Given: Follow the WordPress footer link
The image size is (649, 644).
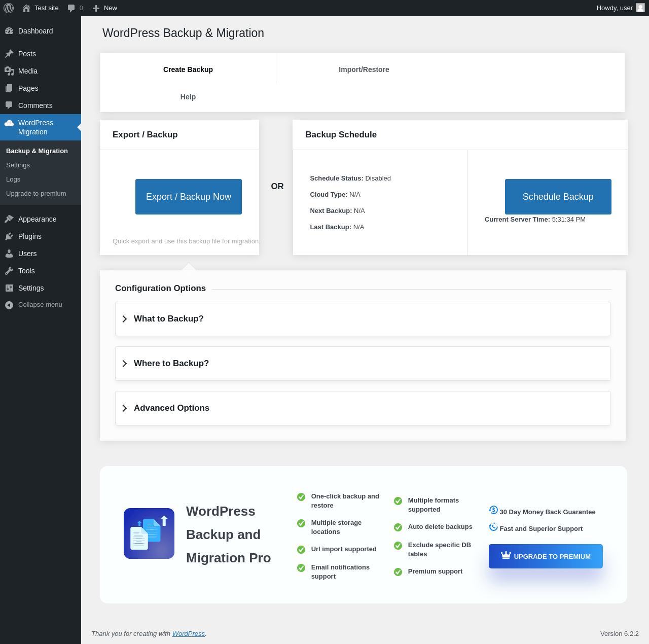Looking at the screenshot, I should (188, 633).
